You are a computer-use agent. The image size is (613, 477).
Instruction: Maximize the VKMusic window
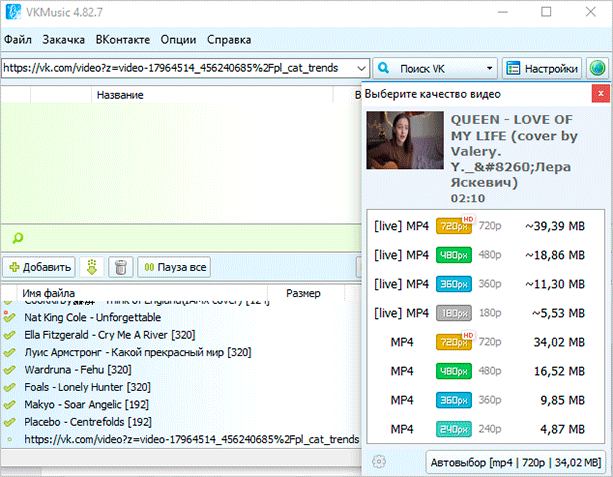pyautogui.click(x=546, y=12)
